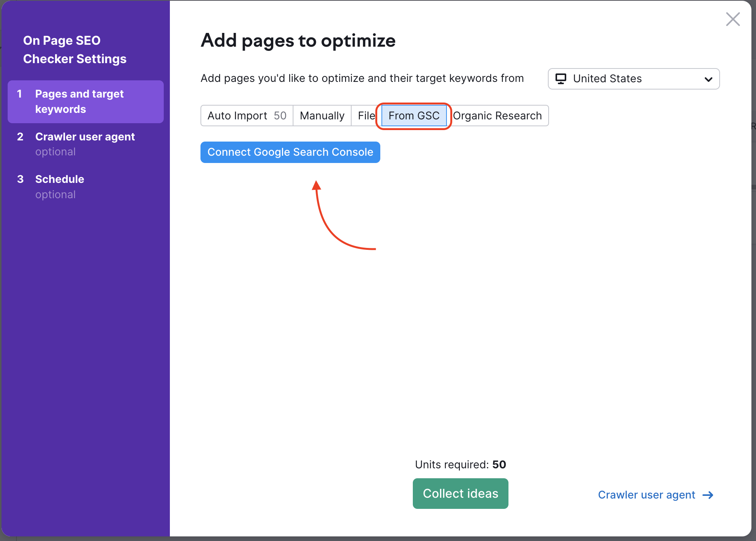
Task: Click the desktop device icon in location selector
Action: click(x=561, y=79)
